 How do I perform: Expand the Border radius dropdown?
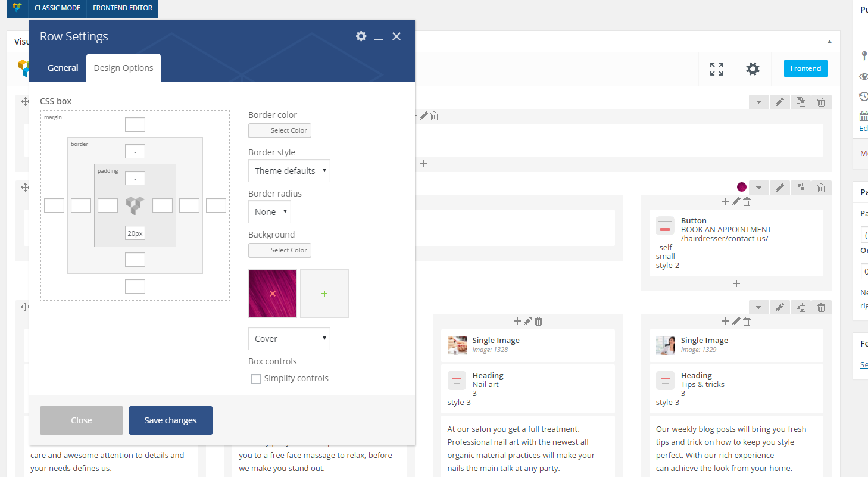click(x=269, y=212)
